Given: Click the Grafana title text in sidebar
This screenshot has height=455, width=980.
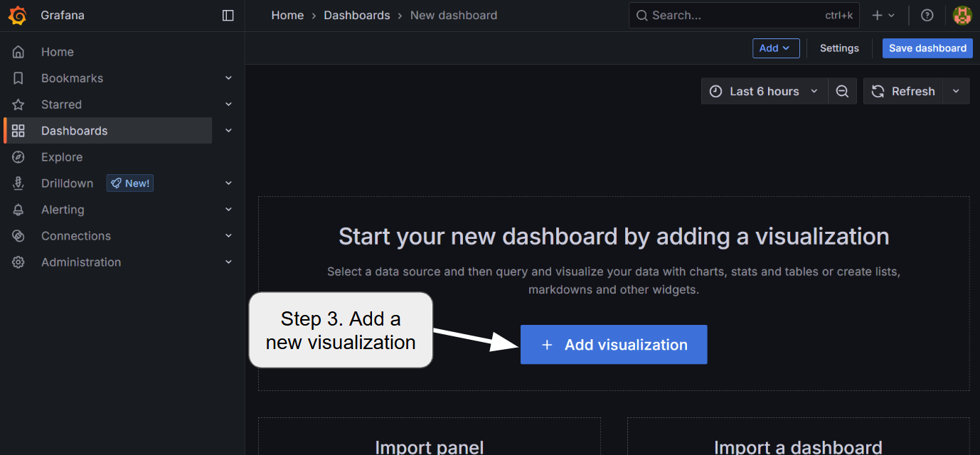Looking at the screenshot, I should pos(63,16).
